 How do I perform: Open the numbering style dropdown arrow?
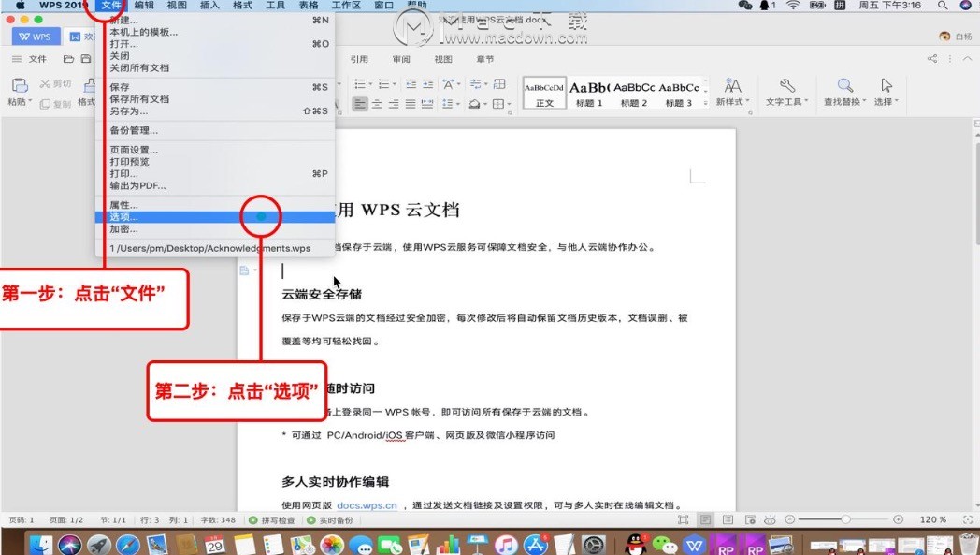(x=395, y=84)
